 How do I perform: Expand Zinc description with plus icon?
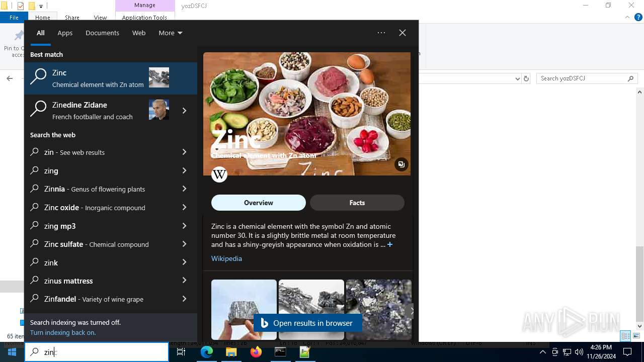[x=390, y=244]
